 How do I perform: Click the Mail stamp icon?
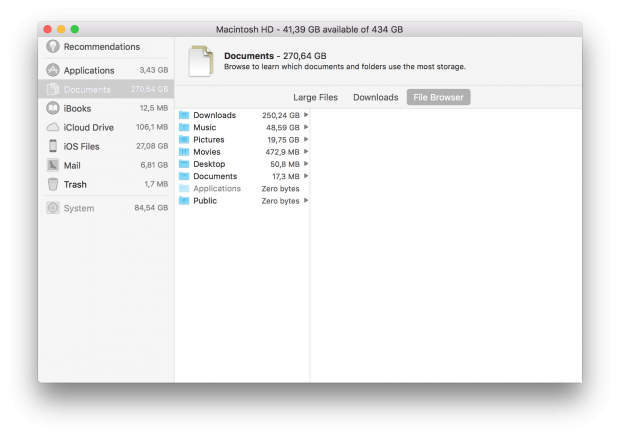[53, 165]
